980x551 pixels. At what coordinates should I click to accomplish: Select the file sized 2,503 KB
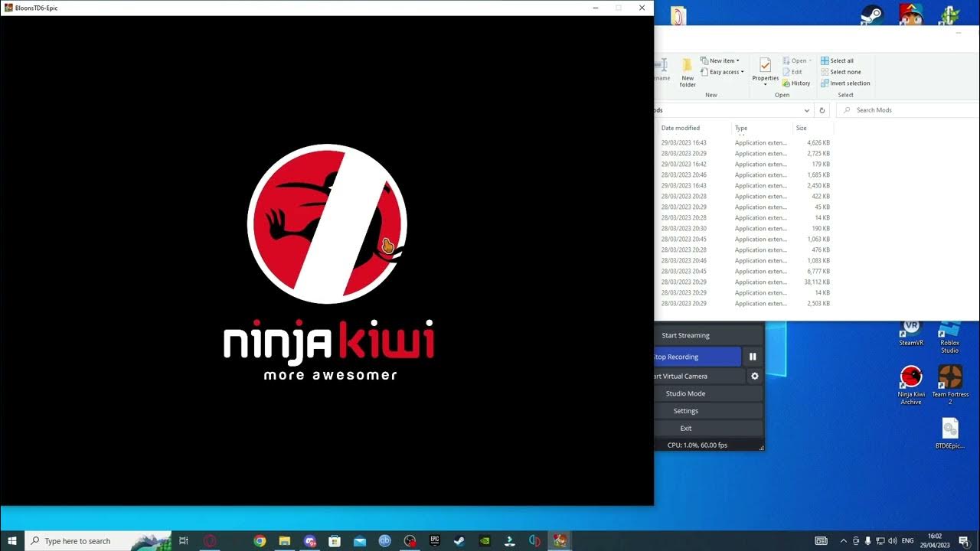coord(744,303)
